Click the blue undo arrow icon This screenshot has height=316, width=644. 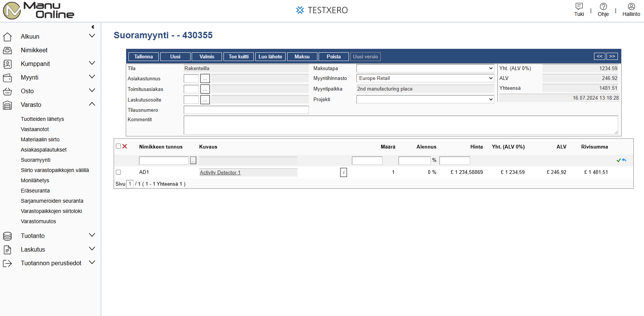click(624, 160)
